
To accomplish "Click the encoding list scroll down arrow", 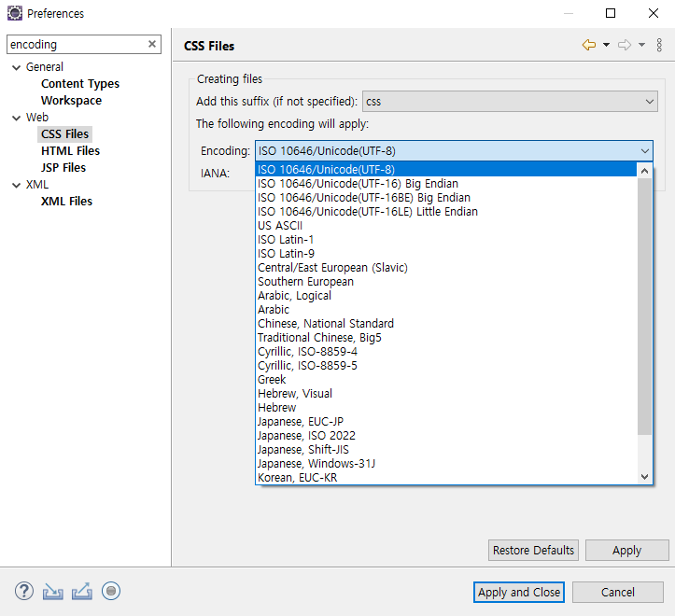I will tap(644, 477).
